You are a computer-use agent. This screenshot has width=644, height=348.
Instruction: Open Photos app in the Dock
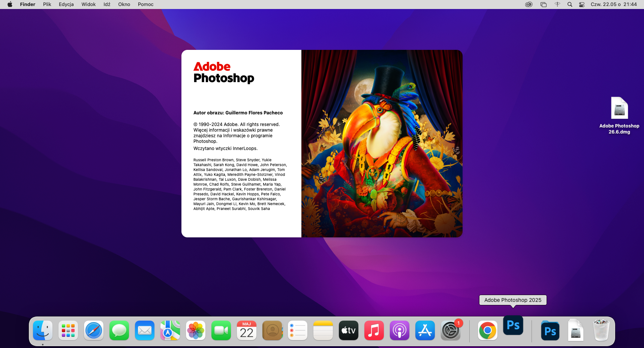(x=196, y=330)
